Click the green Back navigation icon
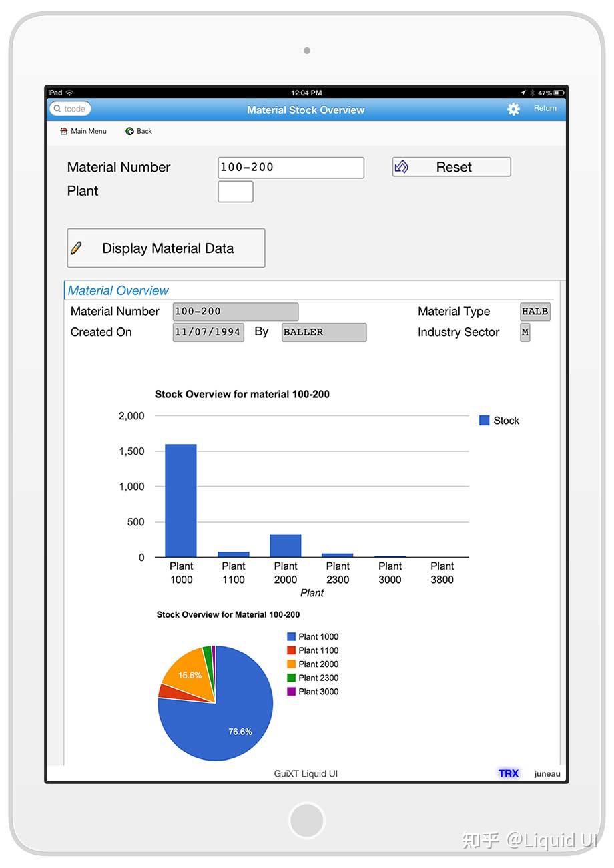The image size is (614, 868). (x=128, y=131)
